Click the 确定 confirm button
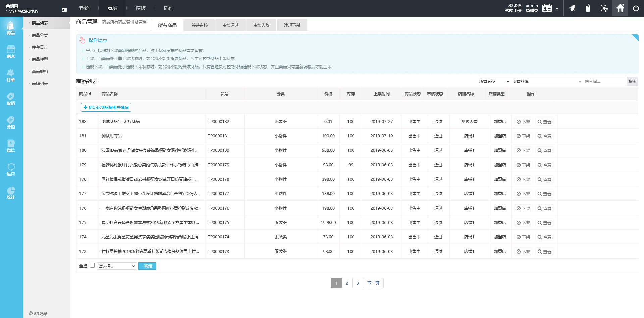 147,266
